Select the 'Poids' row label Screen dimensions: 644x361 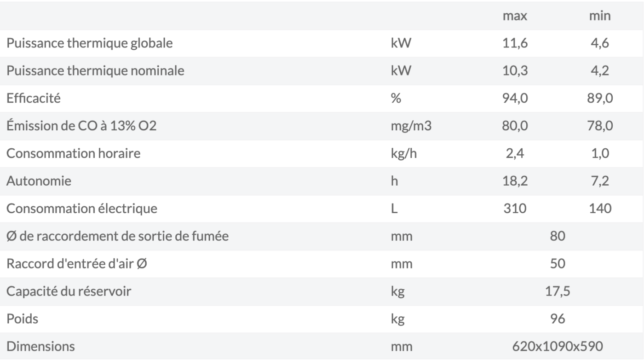pyautogui.click(x=22, y=319)
